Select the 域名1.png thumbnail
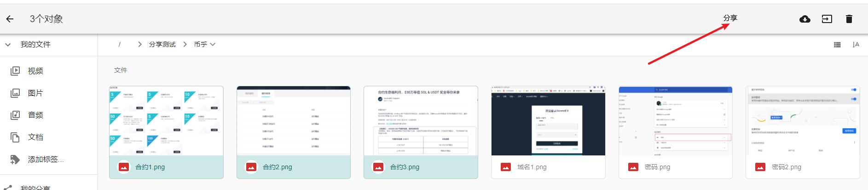This screenshot has height=190, width=868. 548,121
